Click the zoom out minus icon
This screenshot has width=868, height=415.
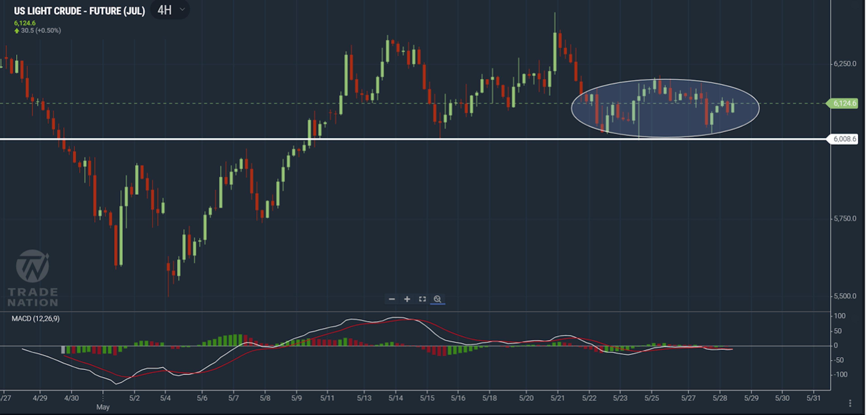click(392, 299)
